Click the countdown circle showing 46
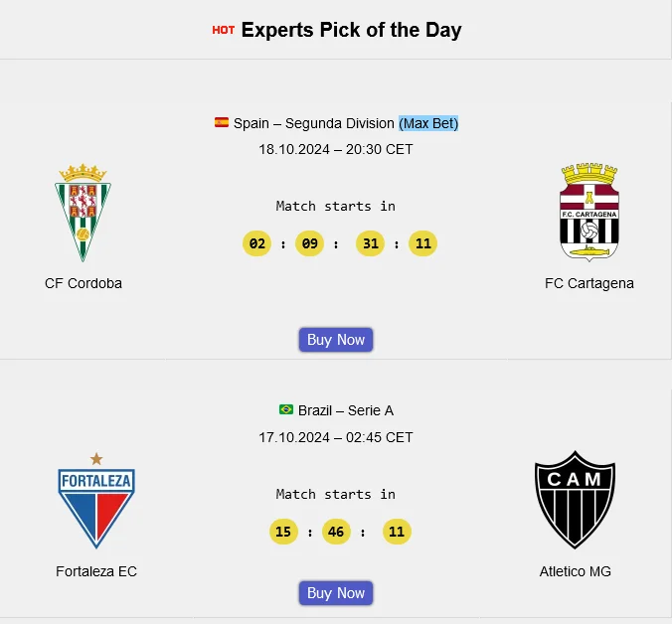The image size is (672, 624). [336, 532]
